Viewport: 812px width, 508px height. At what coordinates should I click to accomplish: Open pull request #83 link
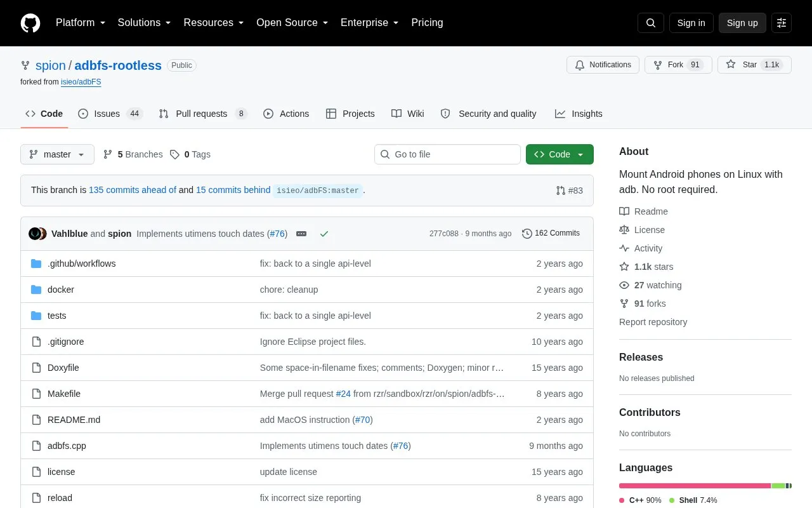[x=570, y=190]
